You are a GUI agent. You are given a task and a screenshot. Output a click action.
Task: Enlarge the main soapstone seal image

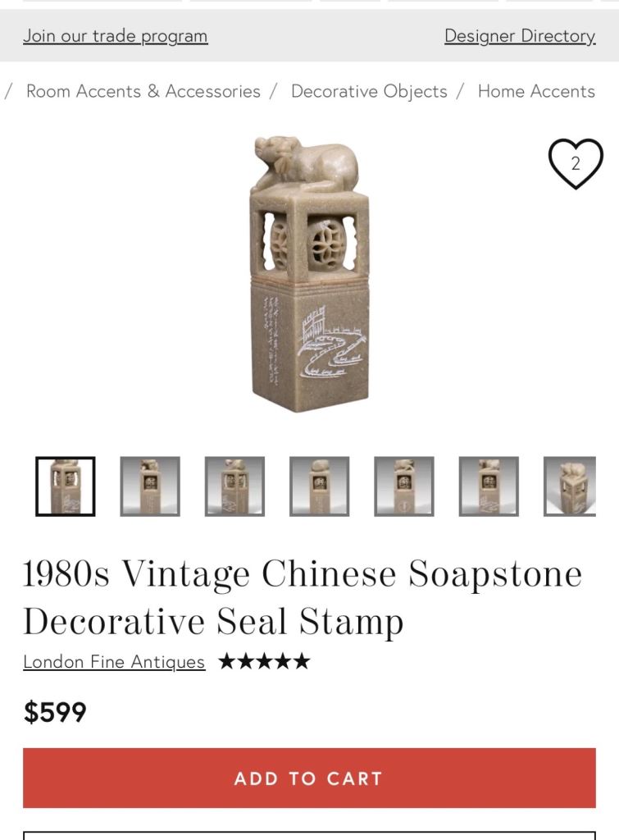[310, 274]
